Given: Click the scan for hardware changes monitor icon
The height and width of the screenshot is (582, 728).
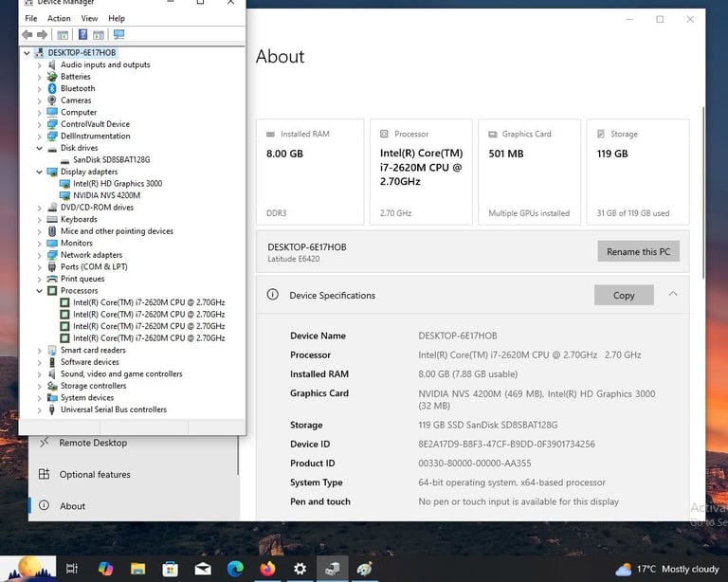Looking at the screenshot, I should [118, 34].
